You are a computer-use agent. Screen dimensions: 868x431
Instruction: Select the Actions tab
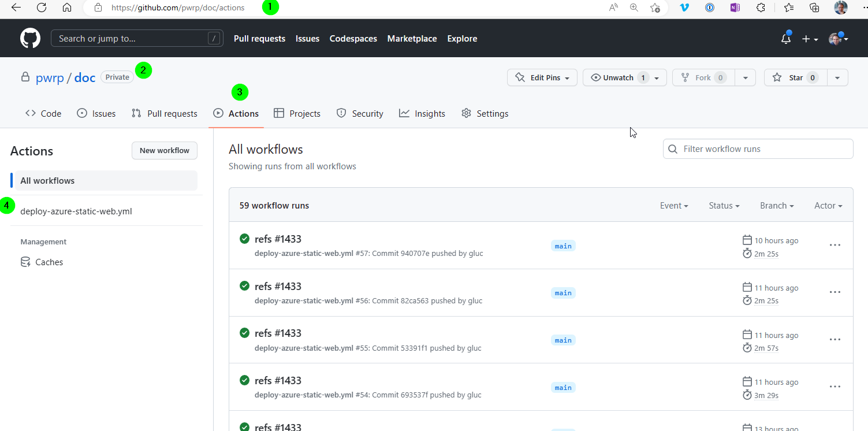[x=236, y=113]
